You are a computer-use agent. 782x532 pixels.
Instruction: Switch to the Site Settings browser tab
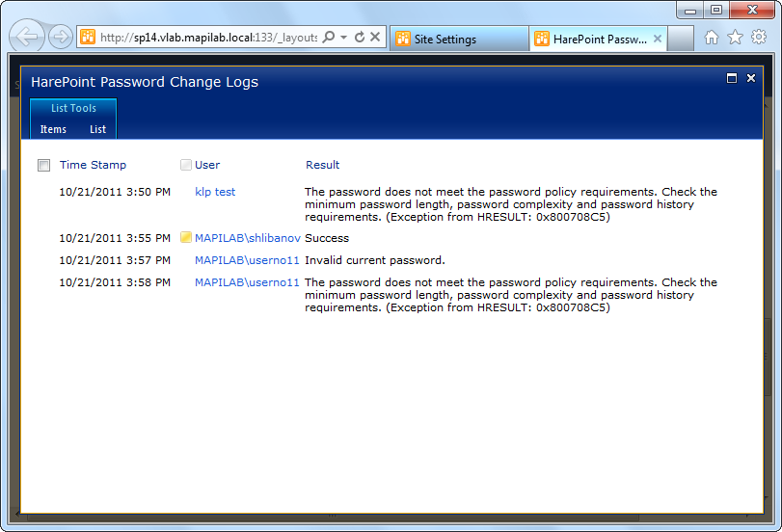click(457, 40)
